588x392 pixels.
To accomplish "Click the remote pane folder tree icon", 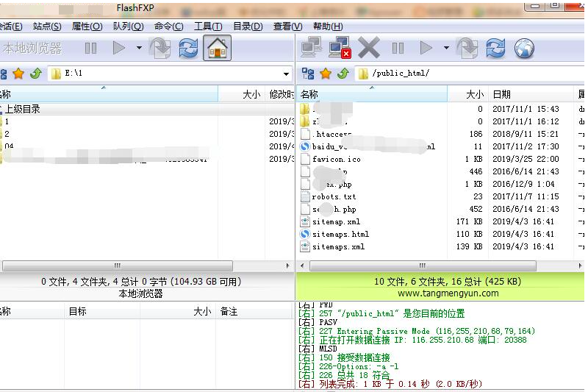I will coord(308,74).
